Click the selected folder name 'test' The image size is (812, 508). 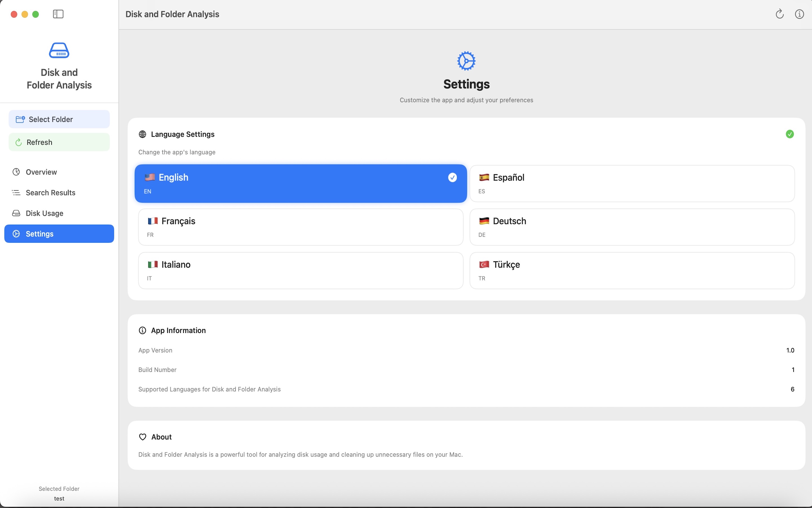(x=59, y=499)
